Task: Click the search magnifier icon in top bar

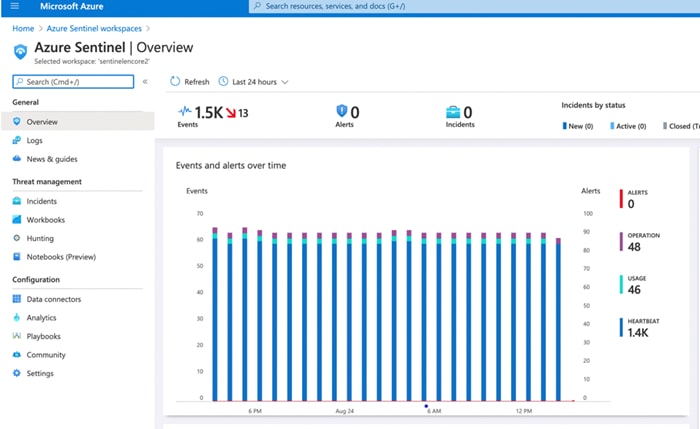Action: click(x=257, y=6)
